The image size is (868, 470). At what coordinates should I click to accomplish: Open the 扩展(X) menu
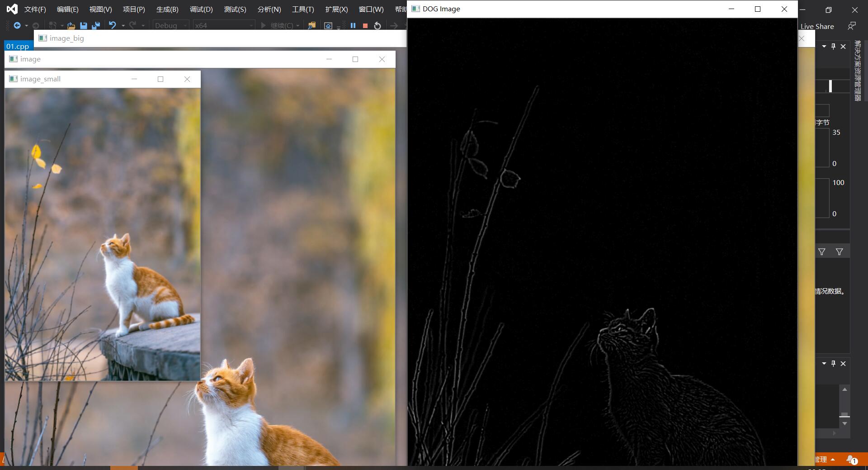337,9
